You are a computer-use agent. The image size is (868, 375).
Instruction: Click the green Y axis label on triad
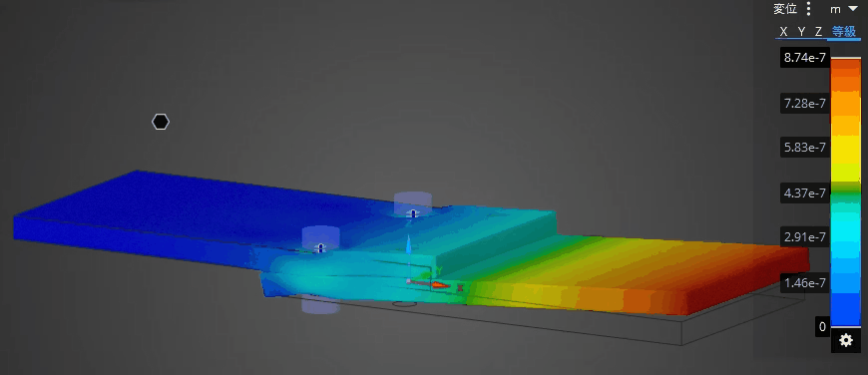tap(438, 269)
